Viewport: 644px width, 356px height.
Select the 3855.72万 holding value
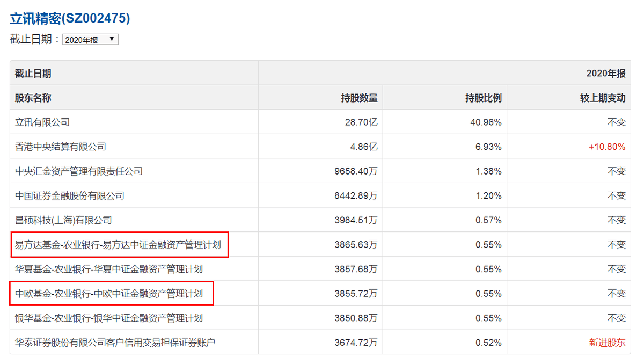[356, 294]
